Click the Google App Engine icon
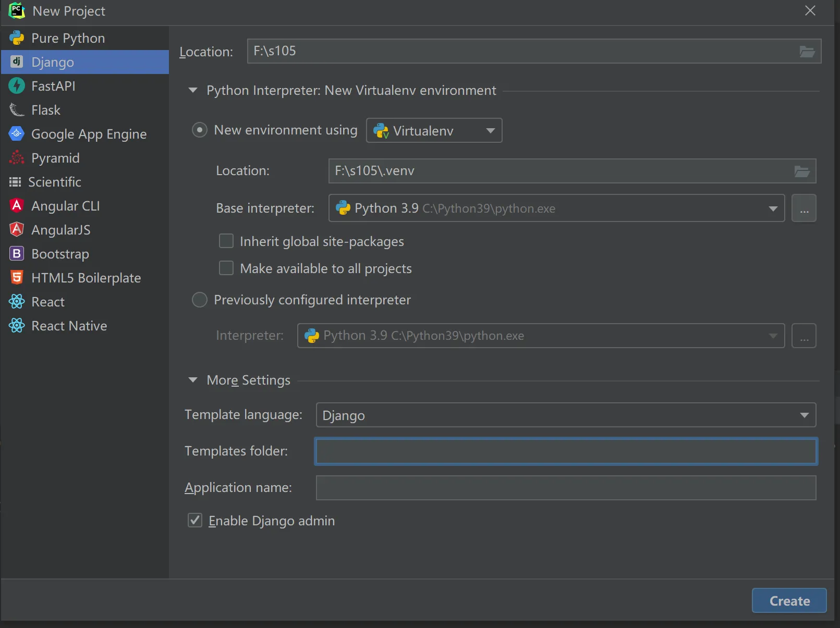The width and height of the screenshot is (840, 628). (17, 134)
